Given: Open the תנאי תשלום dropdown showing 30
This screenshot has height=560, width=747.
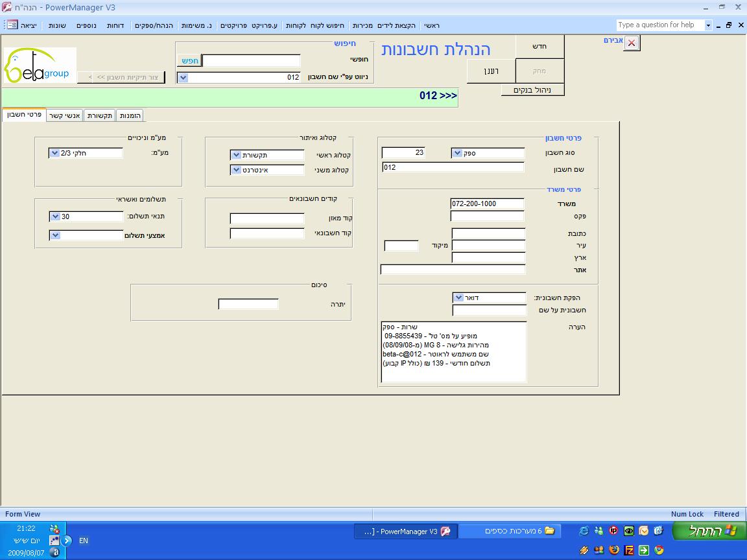Looking at the screenshot, I should click(54, 216).
